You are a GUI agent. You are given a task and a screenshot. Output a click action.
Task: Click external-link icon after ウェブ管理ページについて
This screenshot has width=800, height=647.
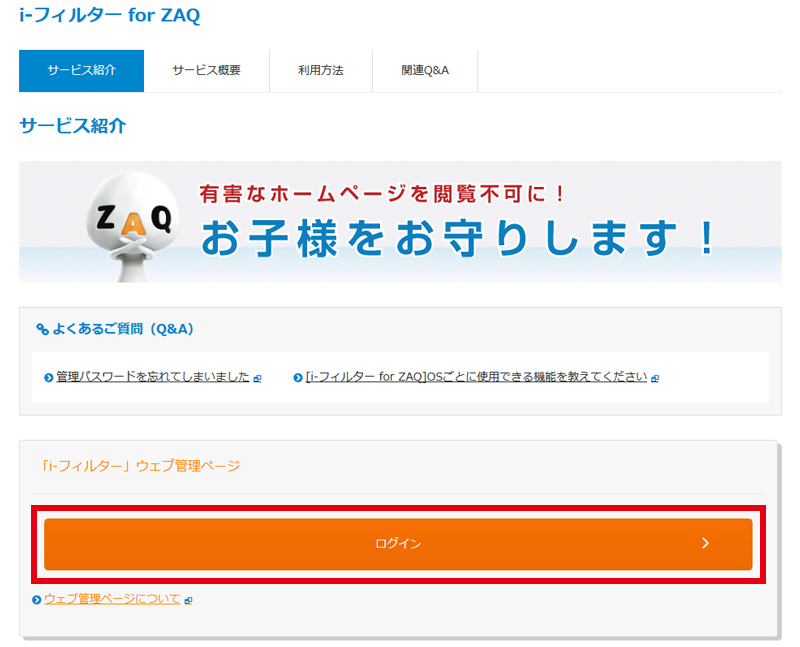(188, 601)
